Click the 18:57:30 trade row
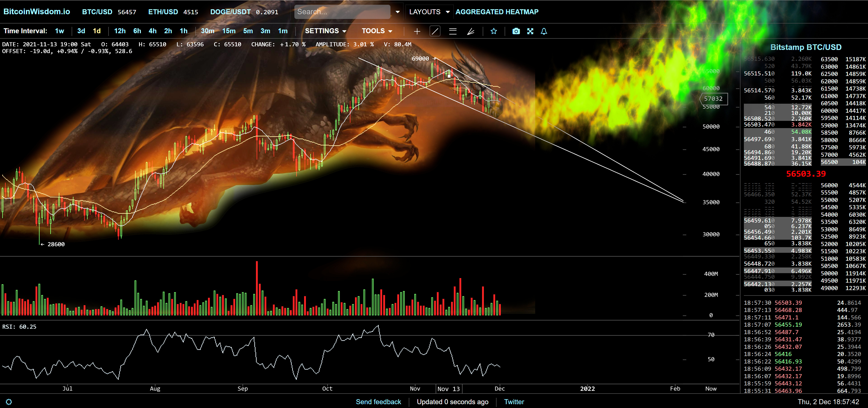868x408 pixels. pos(802,303)
